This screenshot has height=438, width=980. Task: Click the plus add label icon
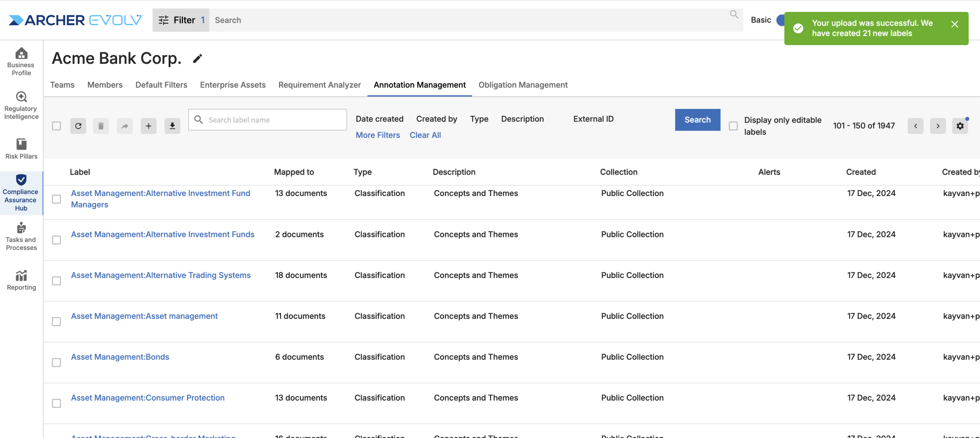click(x=149, y=126)
